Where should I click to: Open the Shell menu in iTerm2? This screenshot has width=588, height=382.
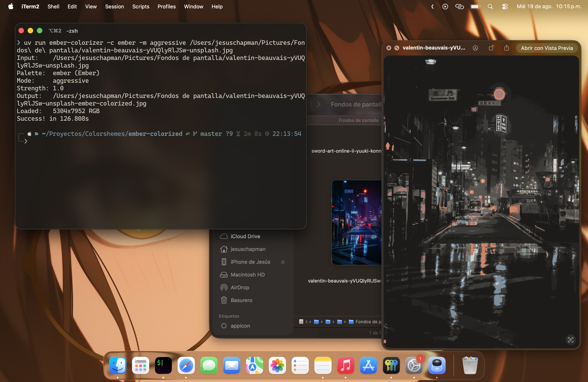coord(53,7)
